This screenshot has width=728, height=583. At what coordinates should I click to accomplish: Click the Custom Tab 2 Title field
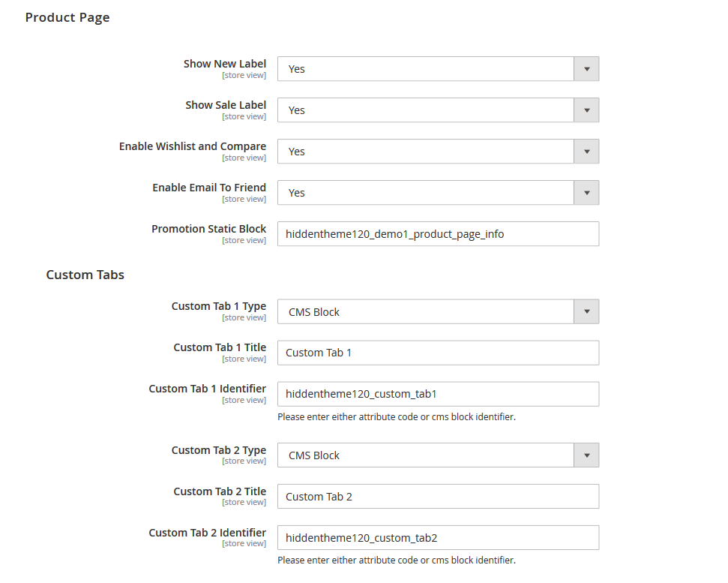click(437, 496)
